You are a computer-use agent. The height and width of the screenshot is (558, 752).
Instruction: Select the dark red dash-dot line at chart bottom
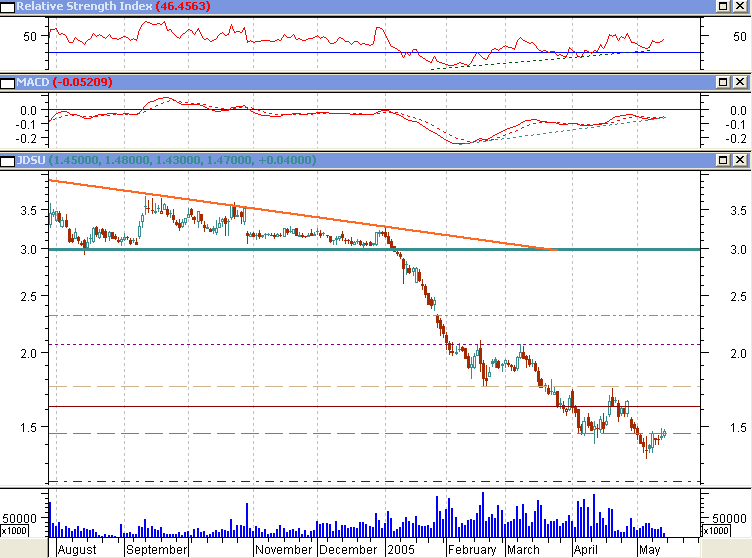click(x=374, y=481)
